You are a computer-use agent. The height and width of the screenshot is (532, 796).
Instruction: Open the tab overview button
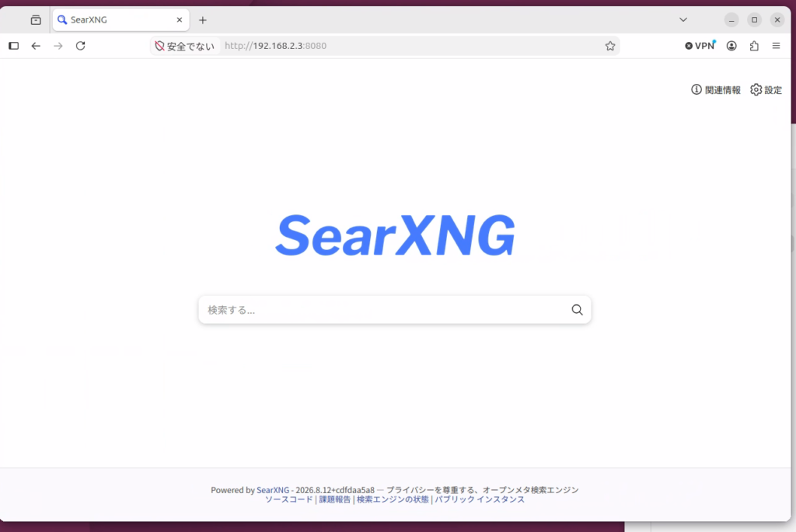point(36,20)
